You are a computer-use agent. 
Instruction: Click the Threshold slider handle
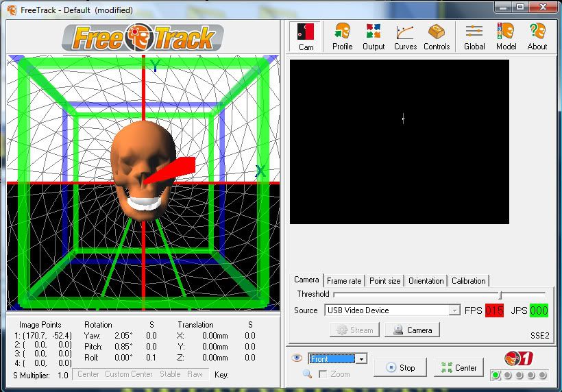pos(501,295)
